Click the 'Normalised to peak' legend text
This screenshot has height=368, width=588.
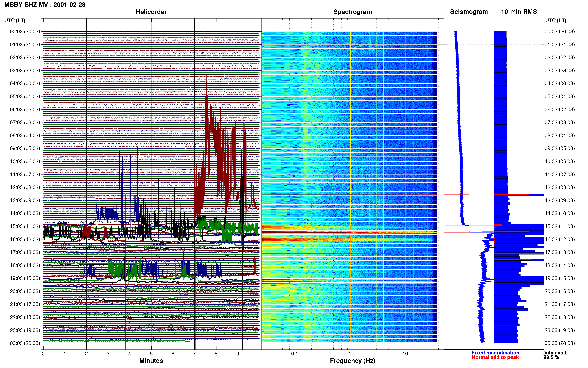495,357
